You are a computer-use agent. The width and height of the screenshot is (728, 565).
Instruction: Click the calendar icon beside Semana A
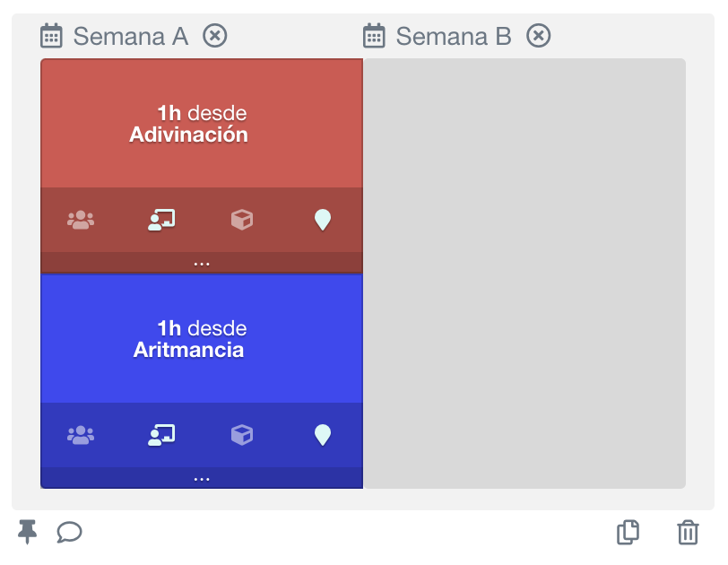click(51, 36)
